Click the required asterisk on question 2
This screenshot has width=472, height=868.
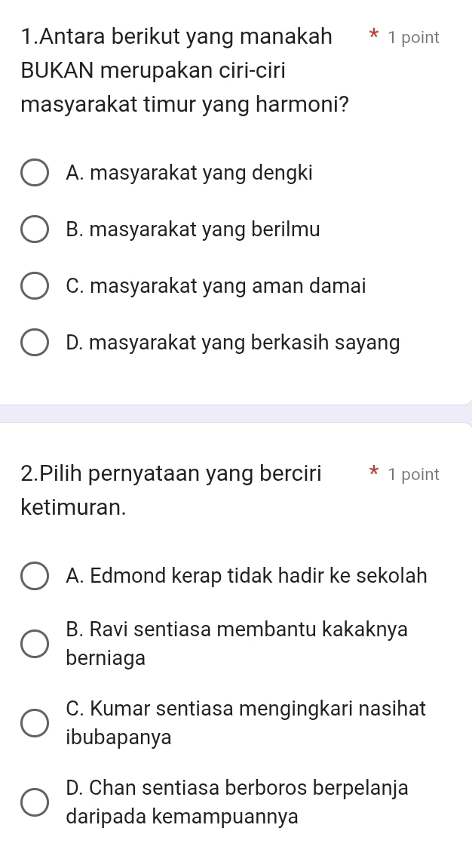point(372,473)
